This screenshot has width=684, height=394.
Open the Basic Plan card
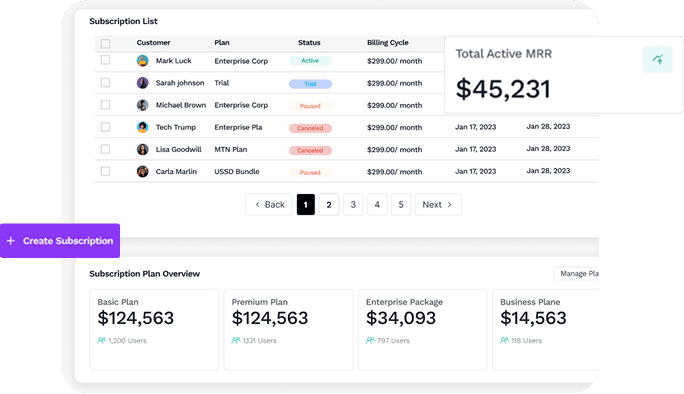pyautogui.click(x=154, y=329)
